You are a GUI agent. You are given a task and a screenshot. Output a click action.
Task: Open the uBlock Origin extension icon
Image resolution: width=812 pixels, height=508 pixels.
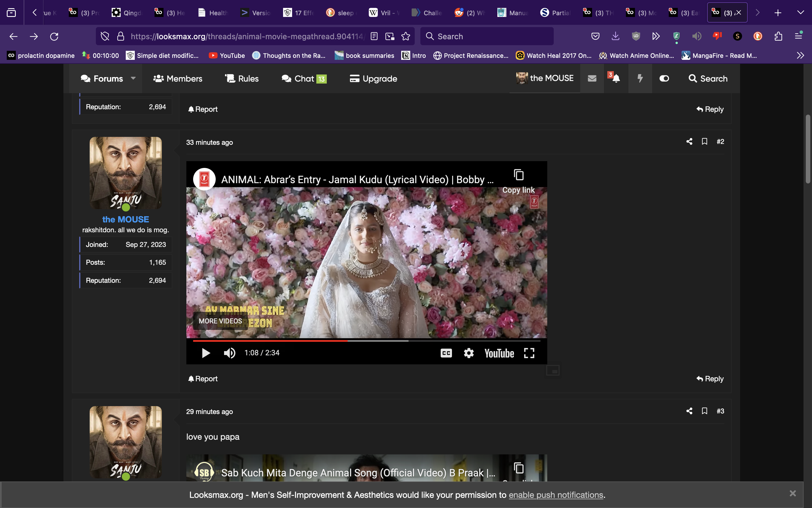point(636,36)
